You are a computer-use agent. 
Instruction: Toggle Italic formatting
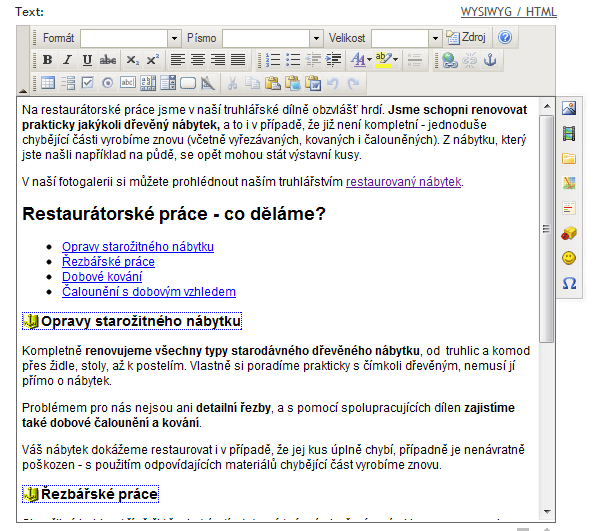68,60
